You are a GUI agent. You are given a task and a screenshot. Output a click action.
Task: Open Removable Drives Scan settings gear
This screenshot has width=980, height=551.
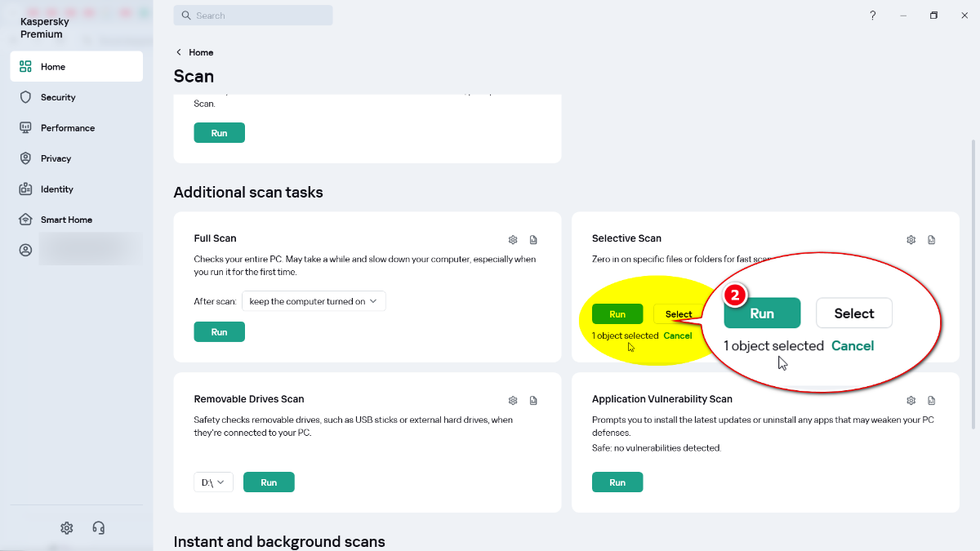pos(513,401)
